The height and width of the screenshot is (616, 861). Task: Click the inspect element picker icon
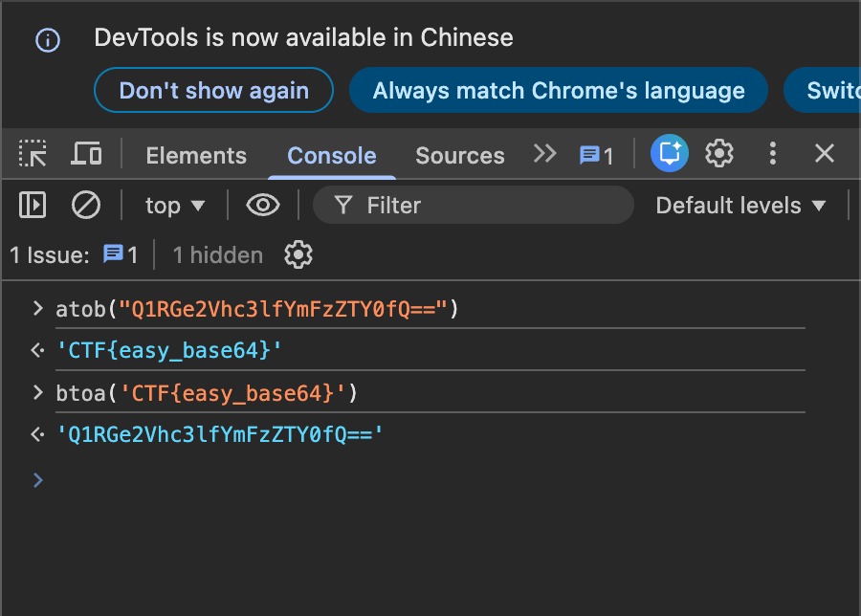tap(33, 154)
